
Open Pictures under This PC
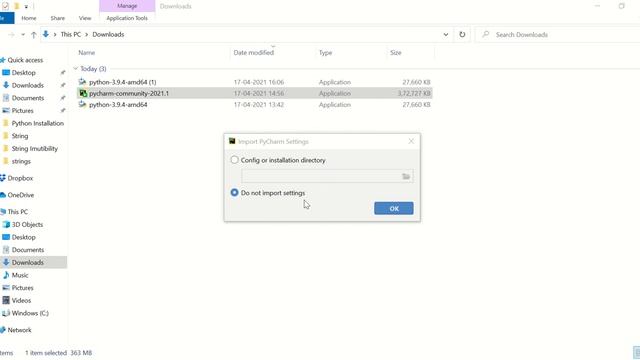tap(22, 288)
